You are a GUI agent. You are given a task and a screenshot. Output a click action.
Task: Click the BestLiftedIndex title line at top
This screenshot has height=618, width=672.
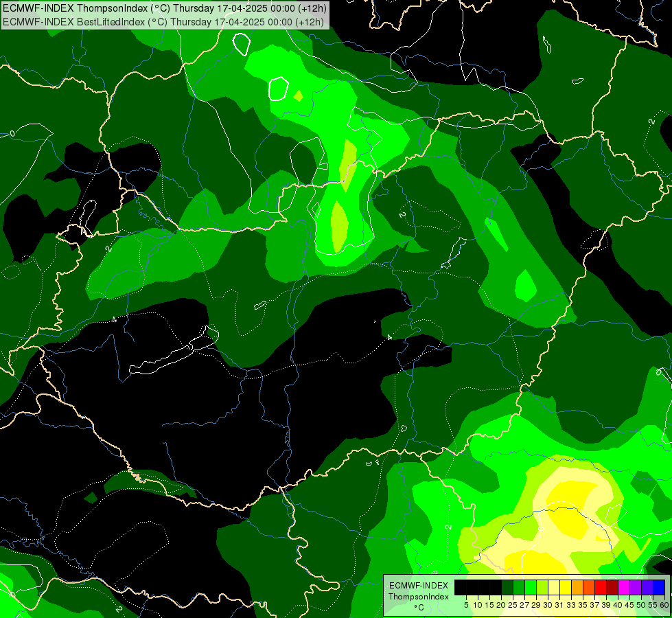click(163, 22)
